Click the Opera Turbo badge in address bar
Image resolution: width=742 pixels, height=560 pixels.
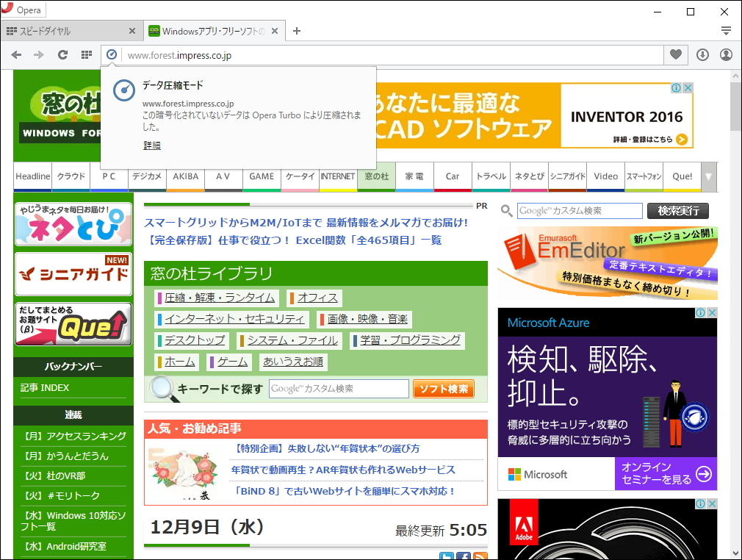click(x=112, y=54)
